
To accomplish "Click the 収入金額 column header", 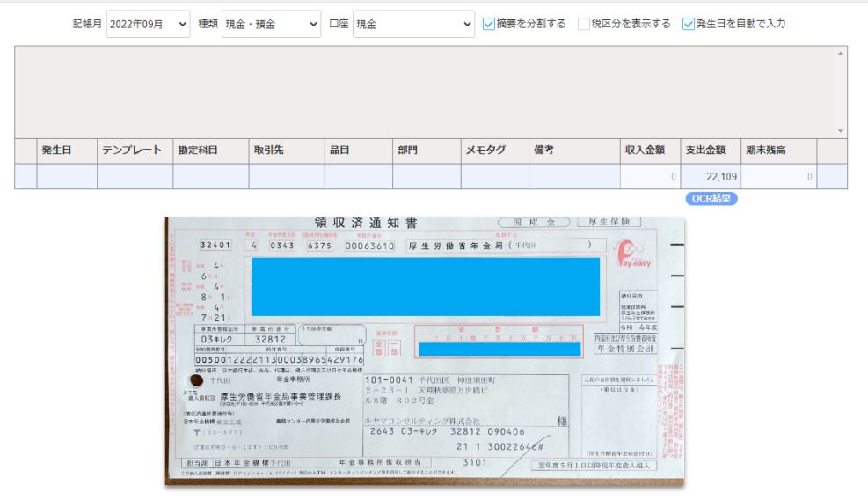I will coord(651,151).
